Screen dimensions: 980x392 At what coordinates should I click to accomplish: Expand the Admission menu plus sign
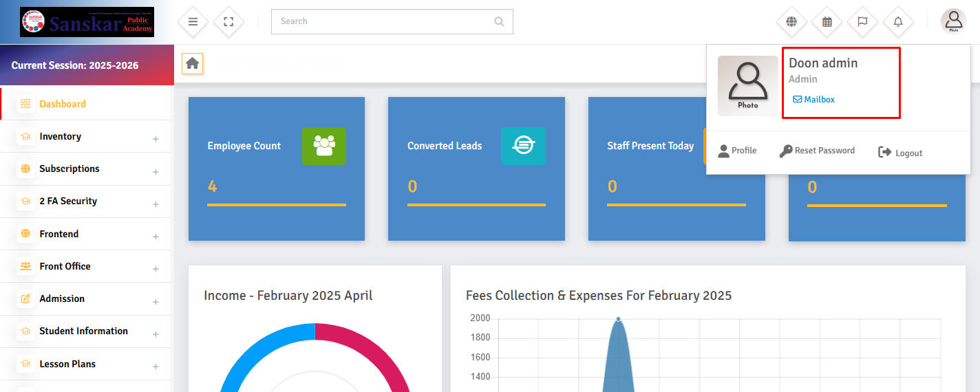(x=156, y=301)
